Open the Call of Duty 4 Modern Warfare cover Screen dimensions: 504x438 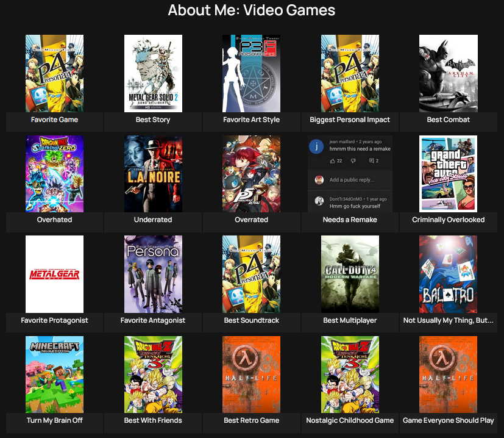[x=350, y=274]
